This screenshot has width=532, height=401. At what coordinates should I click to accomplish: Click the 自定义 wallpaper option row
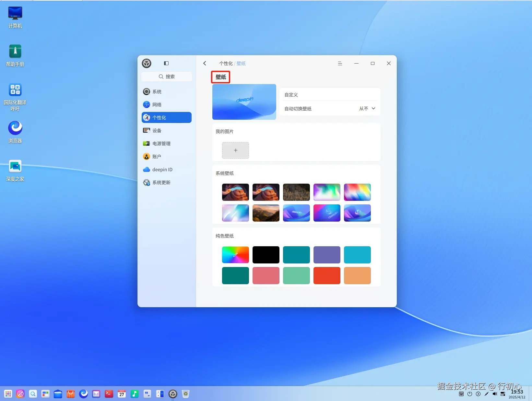click(330, 95)
